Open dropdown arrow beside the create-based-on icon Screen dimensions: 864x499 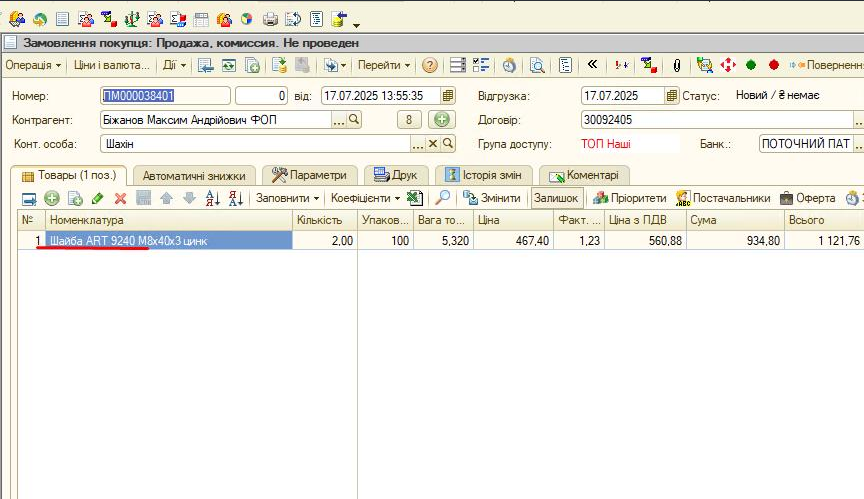pos(343,66)
